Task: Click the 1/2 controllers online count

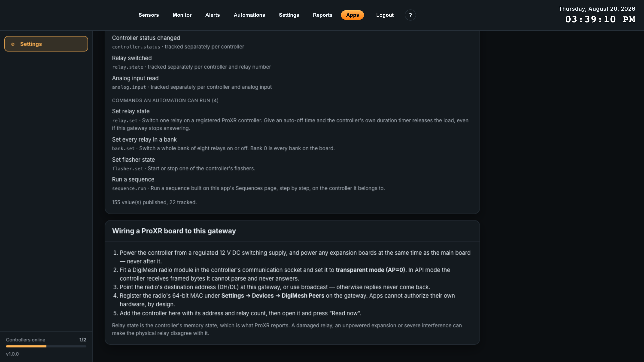Action: [x=83, y=340]
